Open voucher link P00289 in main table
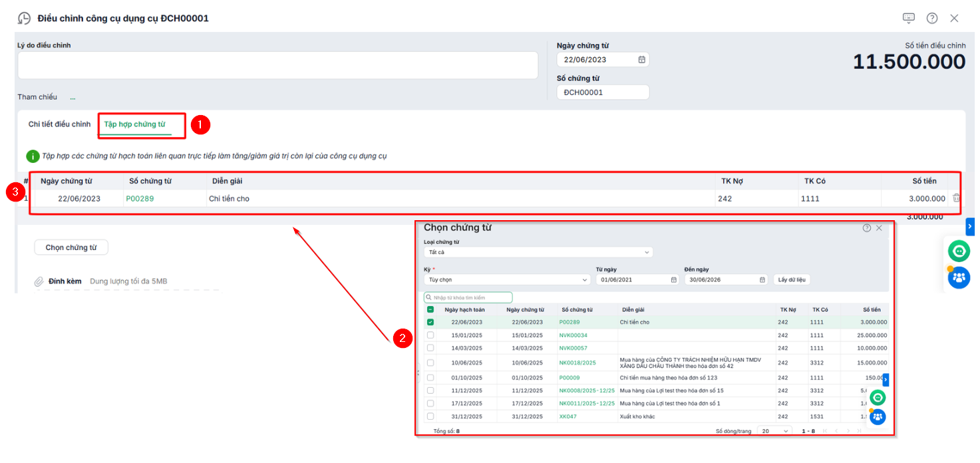This screenshot has width=980, height=463. tap(140, 198)
